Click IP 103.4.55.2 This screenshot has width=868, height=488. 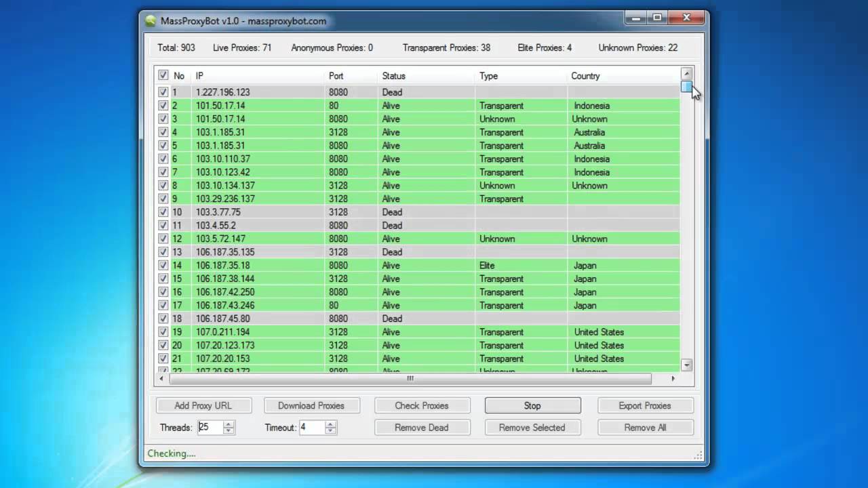coord(216,226)
